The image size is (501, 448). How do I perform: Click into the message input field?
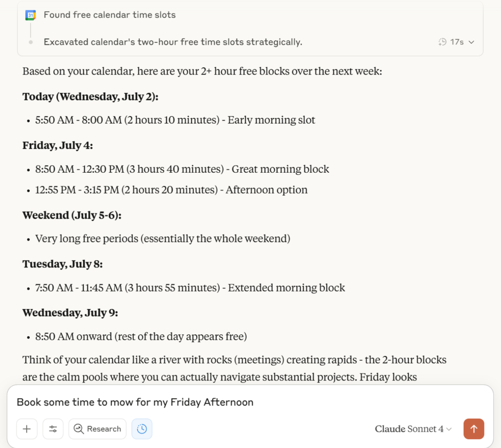pyautogui.click(x=250, y=402)
